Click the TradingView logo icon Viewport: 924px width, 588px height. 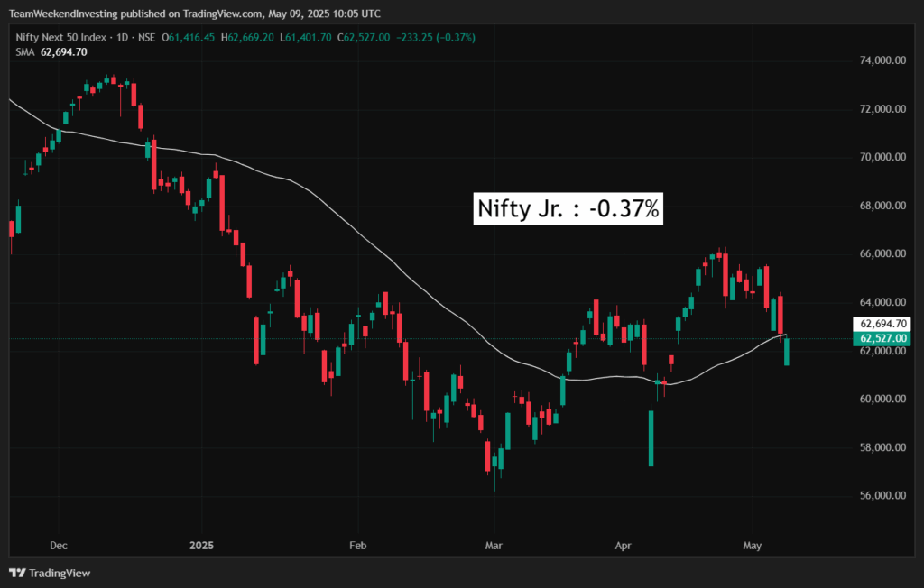[x=17, y=573]
